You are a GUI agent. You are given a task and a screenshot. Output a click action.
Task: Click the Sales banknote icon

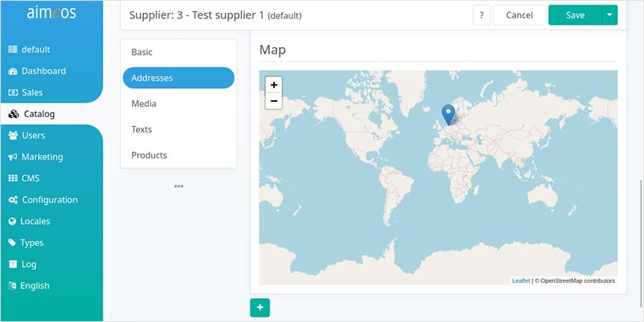pos(13,93)
